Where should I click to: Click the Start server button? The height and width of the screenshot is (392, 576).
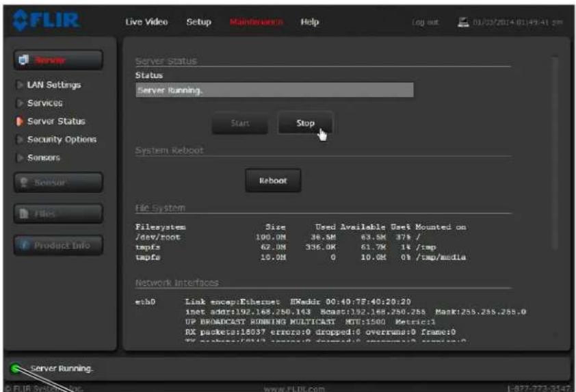(240, 123)
